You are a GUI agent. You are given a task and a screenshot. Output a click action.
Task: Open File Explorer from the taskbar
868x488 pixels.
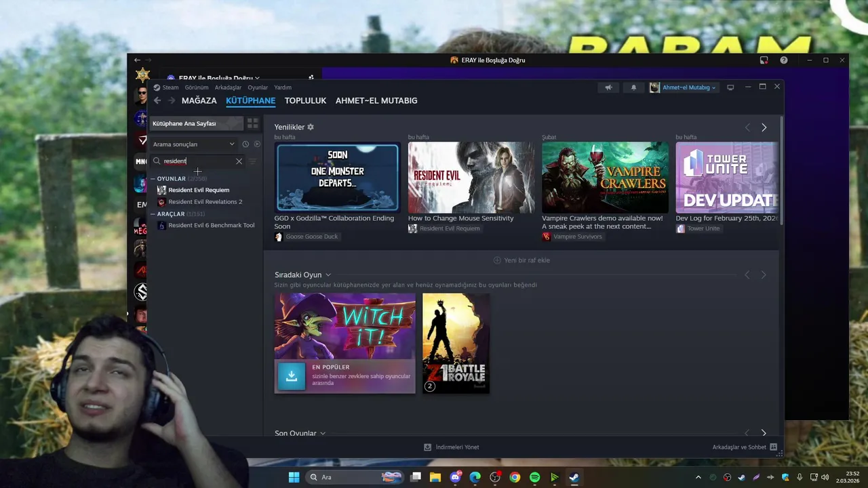click(435, 477)
